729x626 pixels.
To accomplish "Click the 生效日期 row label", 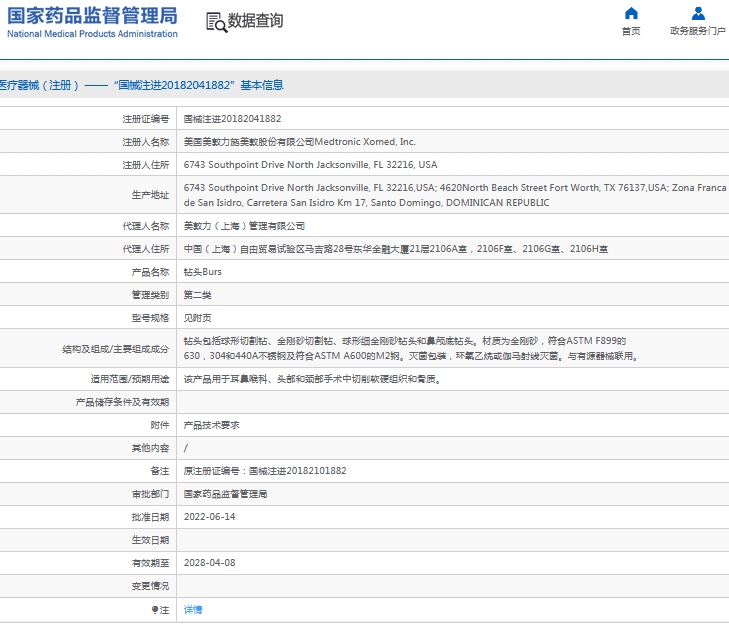I will point(151,540).
